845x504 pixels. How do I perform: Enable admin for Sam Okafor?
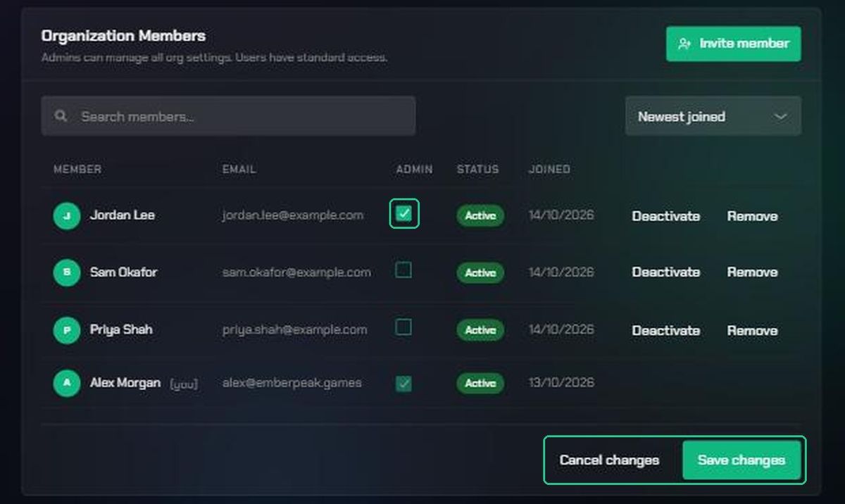[x=403, y=270]
